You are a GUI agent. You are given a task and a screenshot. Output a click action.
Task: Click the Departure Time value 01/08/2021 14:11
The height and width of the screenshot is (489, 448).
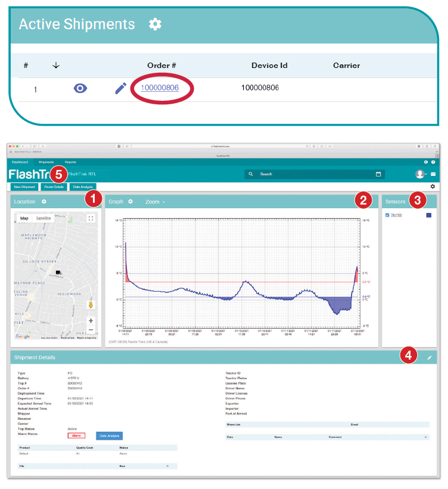click(80, 398)
